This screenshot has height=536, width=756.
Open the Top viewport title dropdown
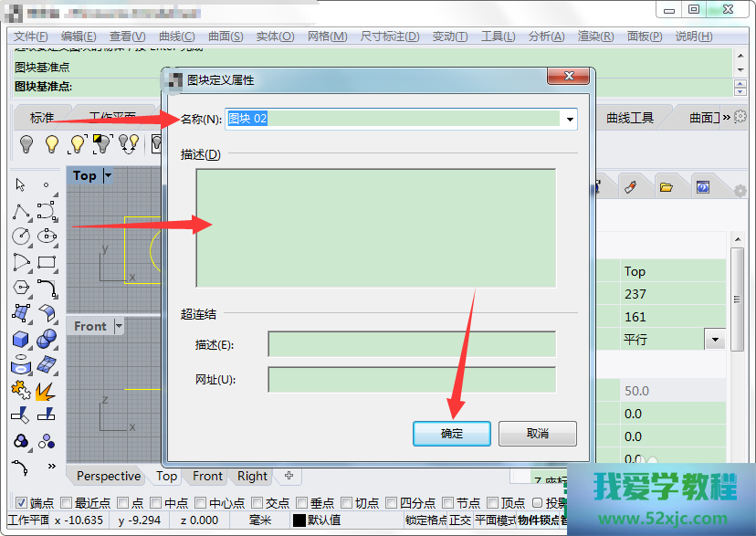pyautogui.click(x=109, y=175)
